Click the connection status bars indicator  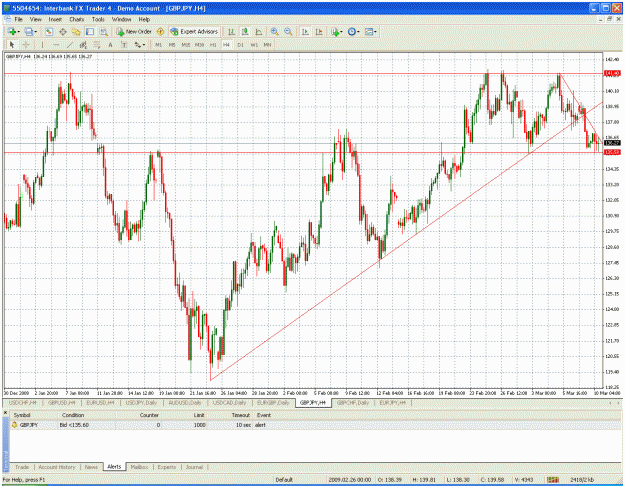[x=552, y=480]
